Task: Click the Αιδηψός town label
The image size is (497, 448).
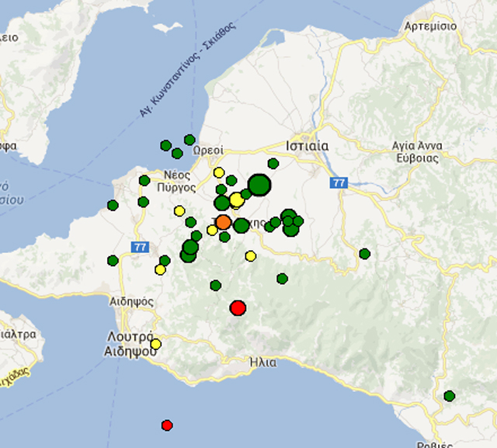Action: tap(132, 301)
